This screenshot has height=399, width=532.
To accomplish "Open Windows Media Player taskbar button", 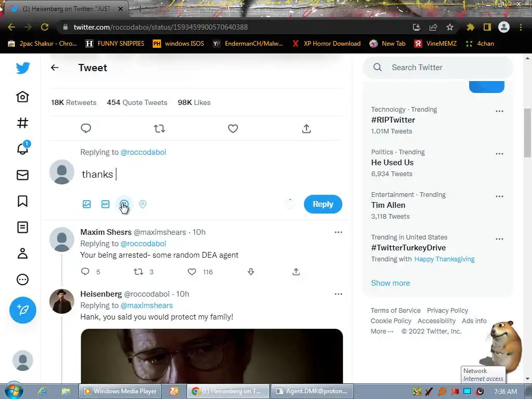I will pos(121,391).
